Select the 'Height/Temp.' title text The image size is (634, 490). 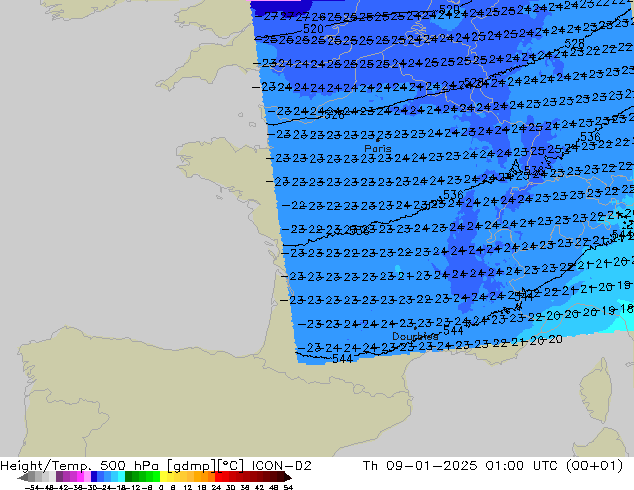point(46,466)
